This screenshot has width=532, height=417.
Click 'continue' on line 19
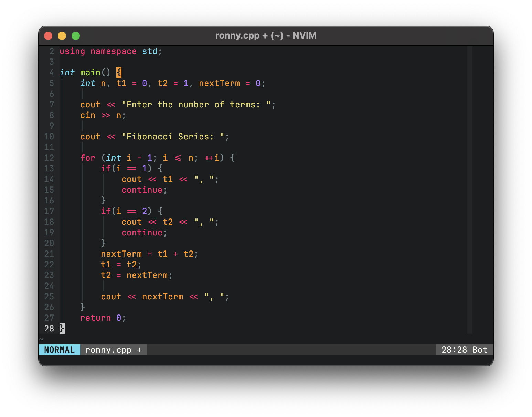(142, 233)
